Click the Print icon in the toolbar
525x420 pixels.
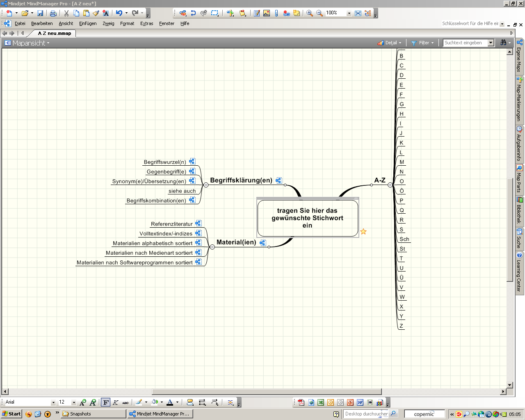click(x=53, y=13)
